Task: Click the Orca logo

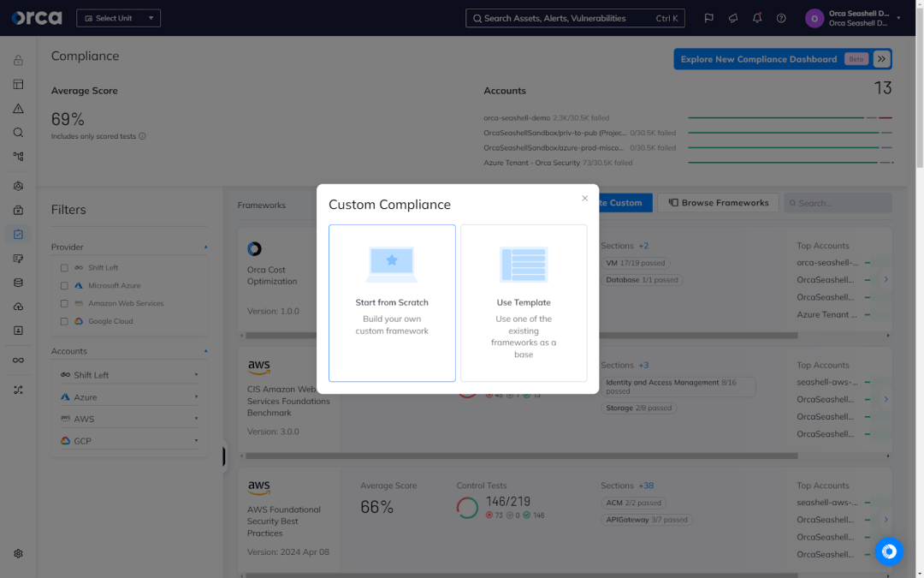Action: [x=37, y=18]
